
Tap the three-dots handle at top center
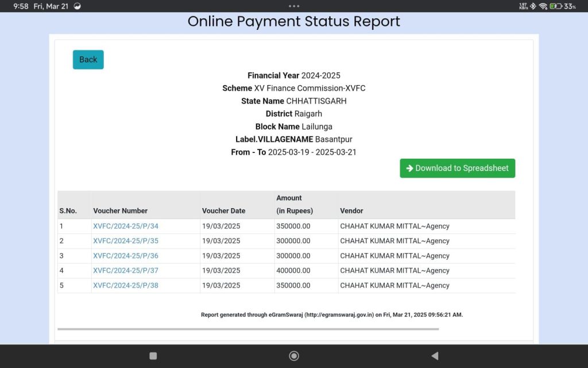click(294, 6)
